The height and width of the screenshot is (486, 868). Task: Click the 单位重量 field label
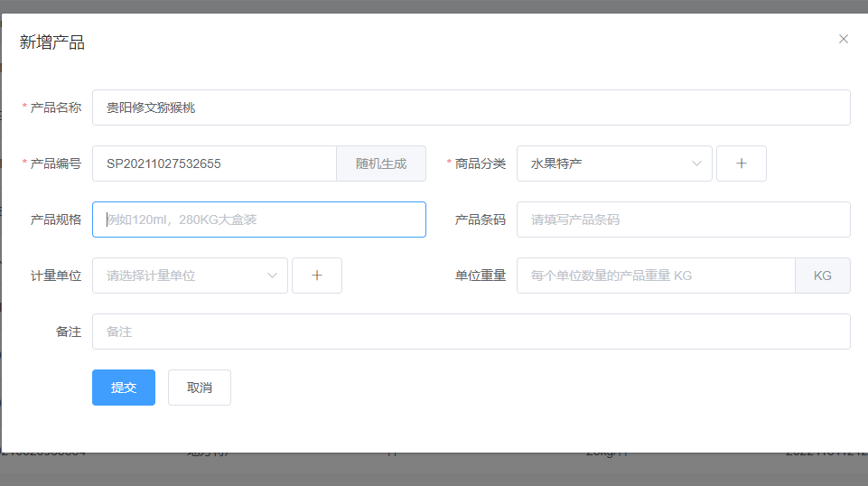(x=480, y=276)
